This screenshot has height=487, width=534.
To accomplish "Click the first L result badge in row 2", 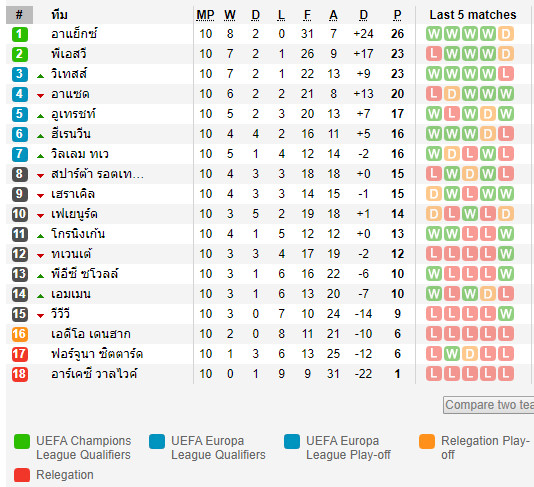I will [434, 54].
